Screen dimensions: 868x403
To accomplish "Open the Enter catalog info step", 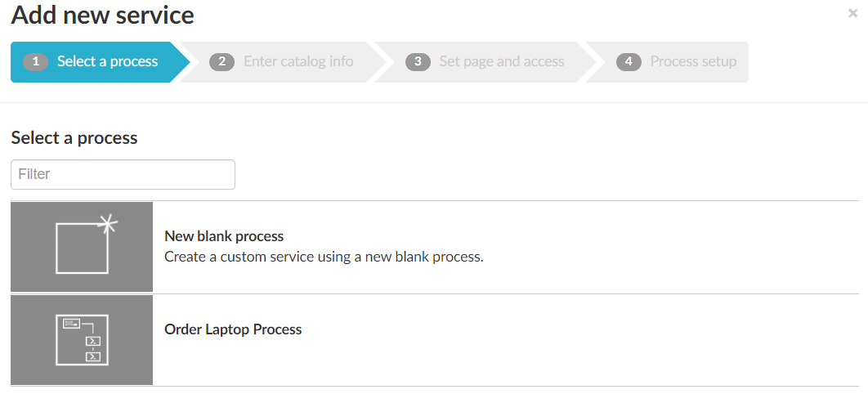I will point(298,61).
